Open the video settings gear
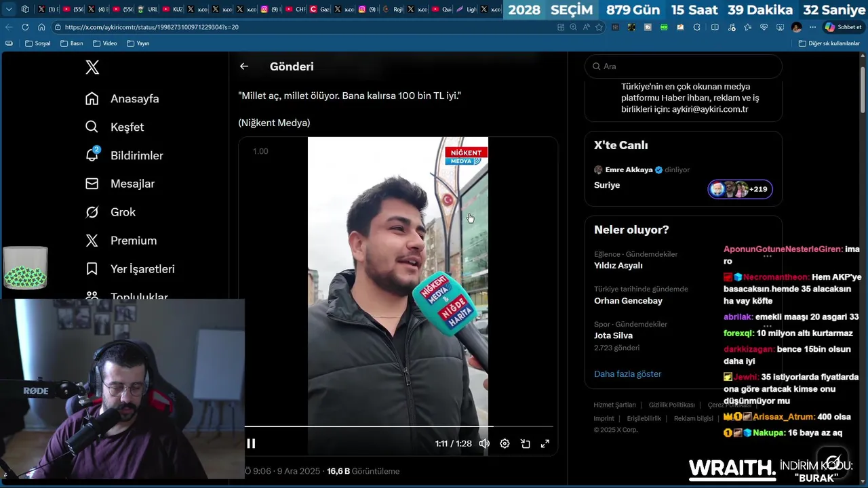868x488 pixels. 505,443
